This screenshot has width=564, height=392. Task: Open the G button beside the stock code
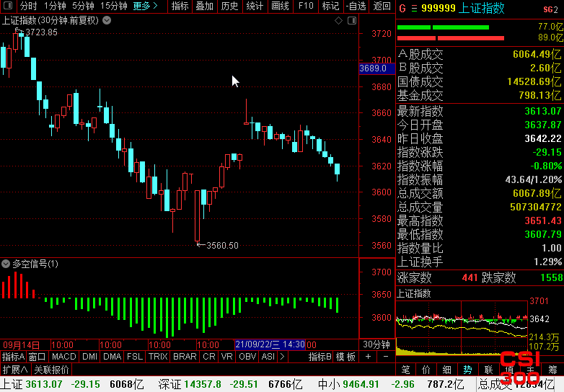coord(402,8)
